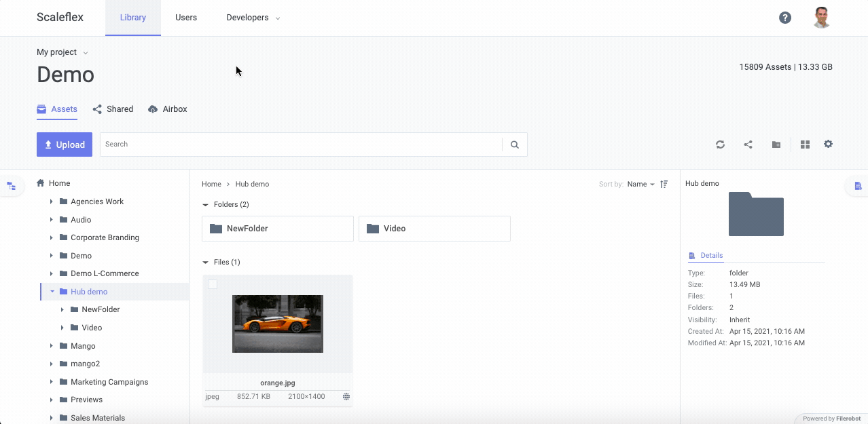868x424 pixels.
Task: Select the checkbox on orange.jpg
Action: pyautogui.click(x=213, y=284)
